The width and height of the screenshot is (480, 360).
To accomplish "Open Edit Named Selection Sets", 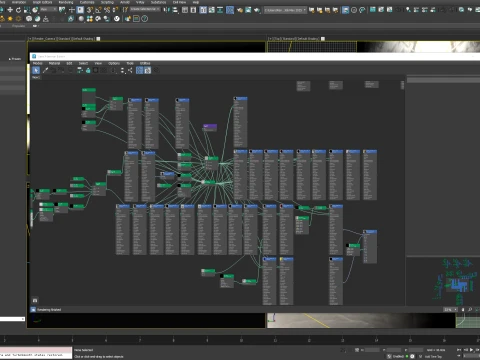I will point(125,10).
